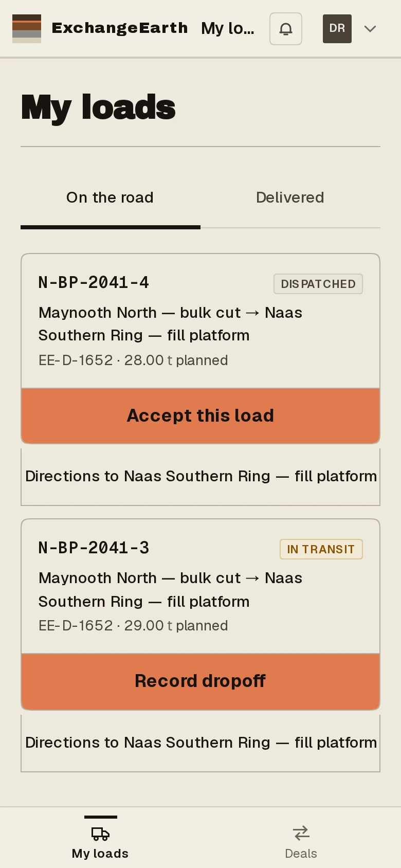Open load N-BP-2041-4 heading
The image size is (401, 868).
point(94,282)
